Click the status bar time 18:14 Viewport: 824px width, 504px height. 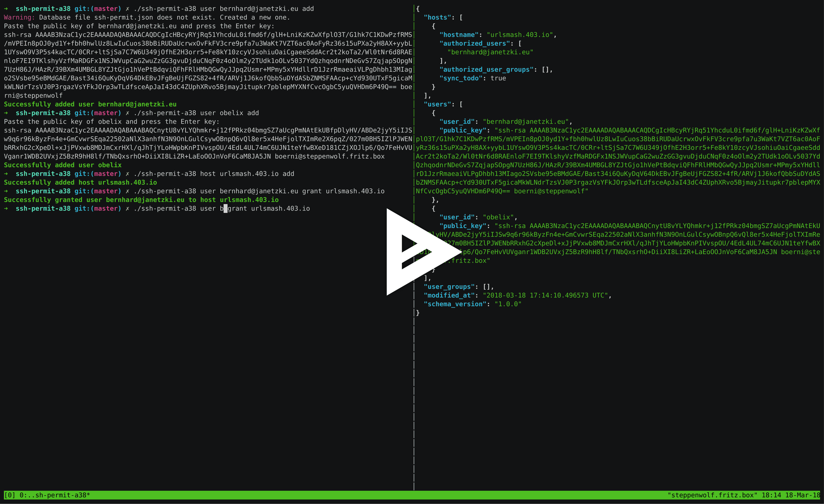tap(771, 495)
